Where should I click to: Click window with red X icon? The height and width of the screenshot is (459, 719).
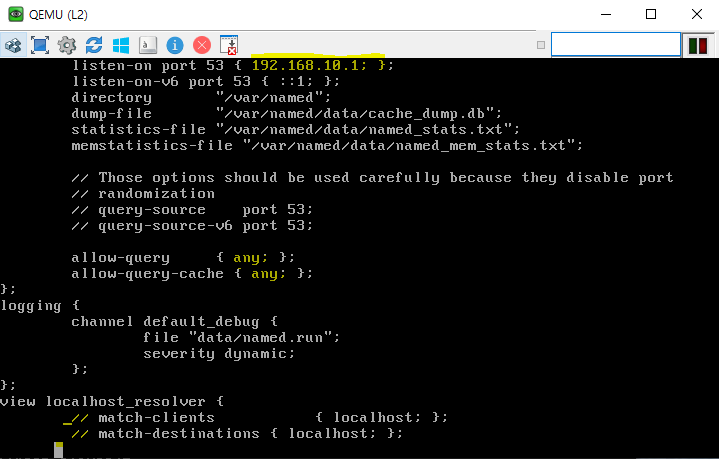tap(228, 45)
